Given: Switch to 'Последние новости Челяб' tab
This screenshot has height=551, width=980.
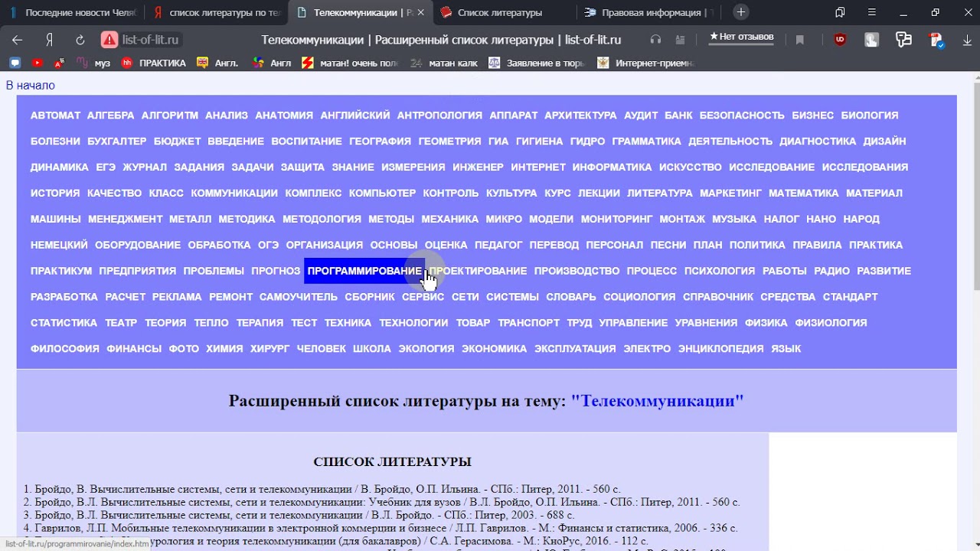Looking at the screenshot, I should point(72,12).
